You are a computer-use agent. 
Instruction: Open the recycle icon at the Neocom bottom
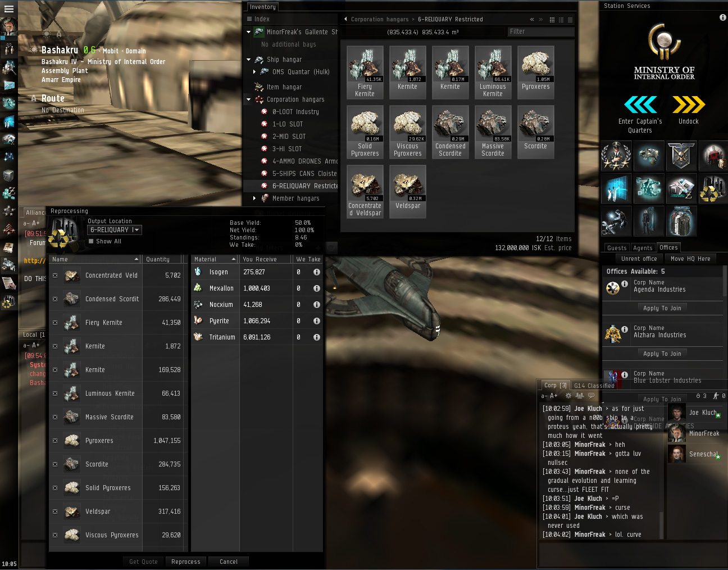point(8,302)
